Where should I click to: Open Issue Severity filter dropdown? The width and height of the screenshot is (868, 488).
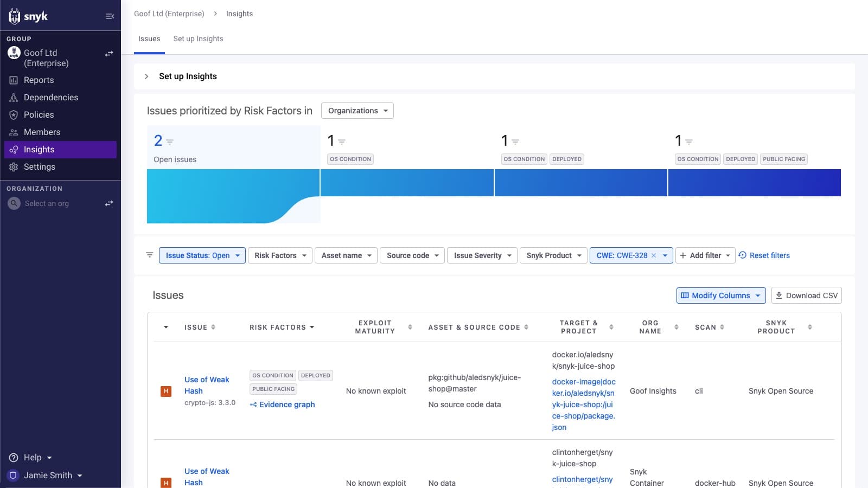point(482,255)
